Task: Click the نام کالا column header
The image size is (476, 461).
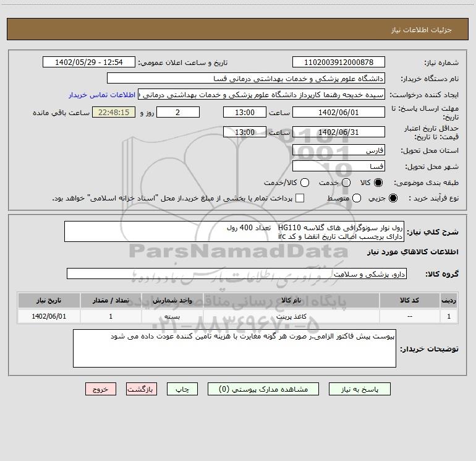Action: click(x=291, y=300)
